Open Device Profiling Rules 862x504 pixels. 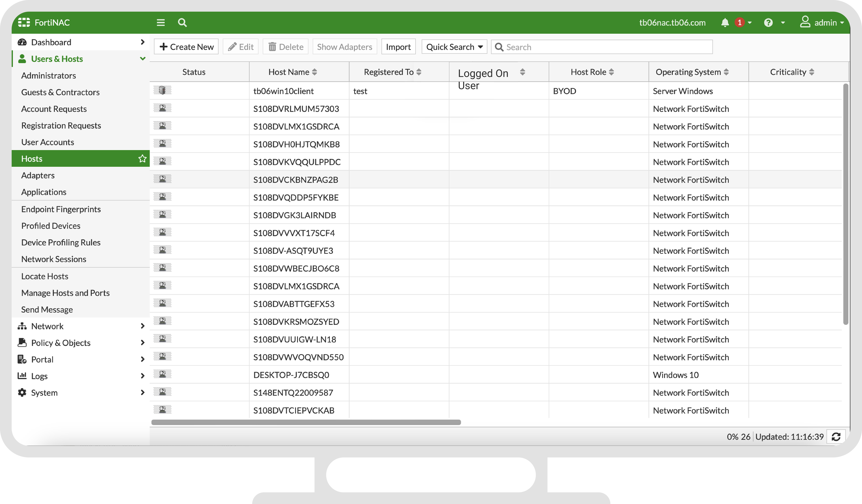[61, 242]
